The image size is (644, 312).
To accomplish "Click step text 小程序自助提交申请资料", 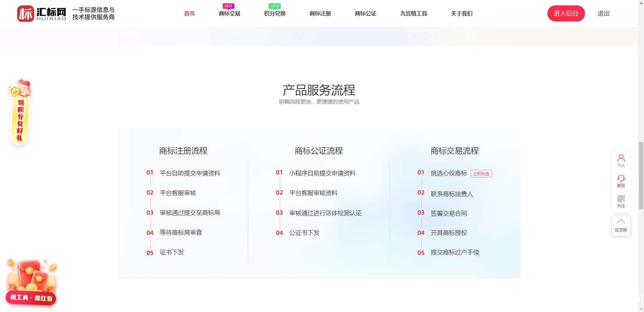I will [x=322, y=173].
